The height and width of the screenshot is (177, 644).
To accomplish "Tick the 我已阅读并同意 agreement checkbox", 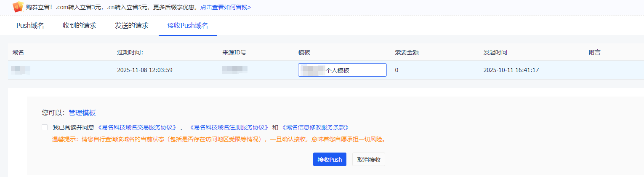I will point(45,127).
